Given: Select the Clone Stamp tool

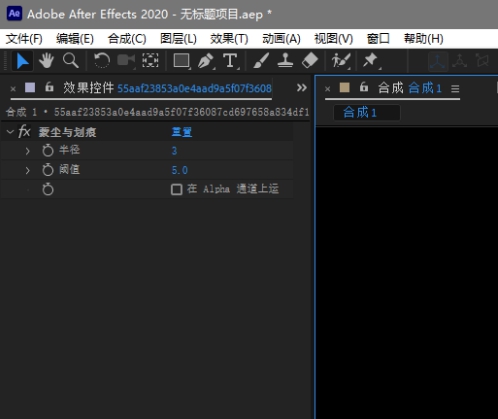Looking at the screenshot, I should point(285,61).
